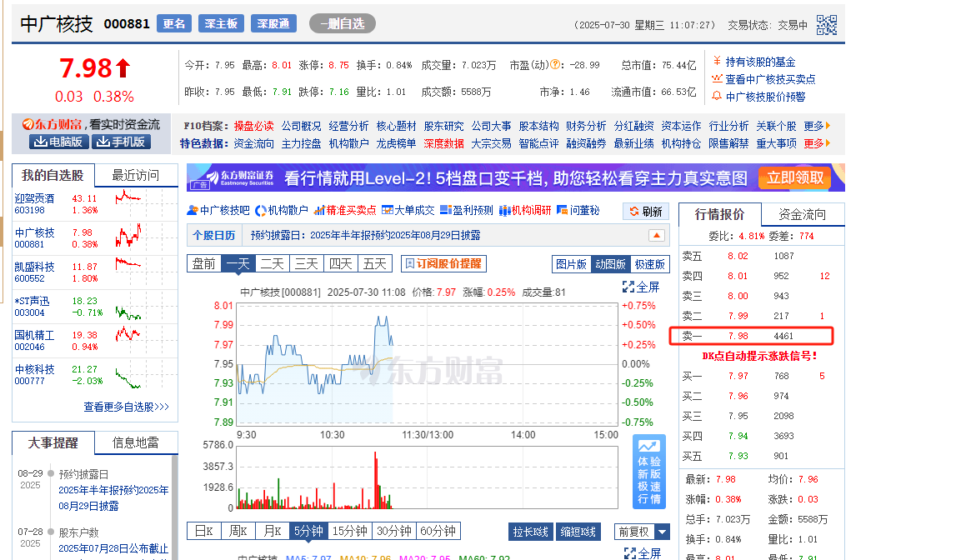This screenshot has height=560, width=956.
Task: Click the 深股通 tag
Action: (273, 24)
